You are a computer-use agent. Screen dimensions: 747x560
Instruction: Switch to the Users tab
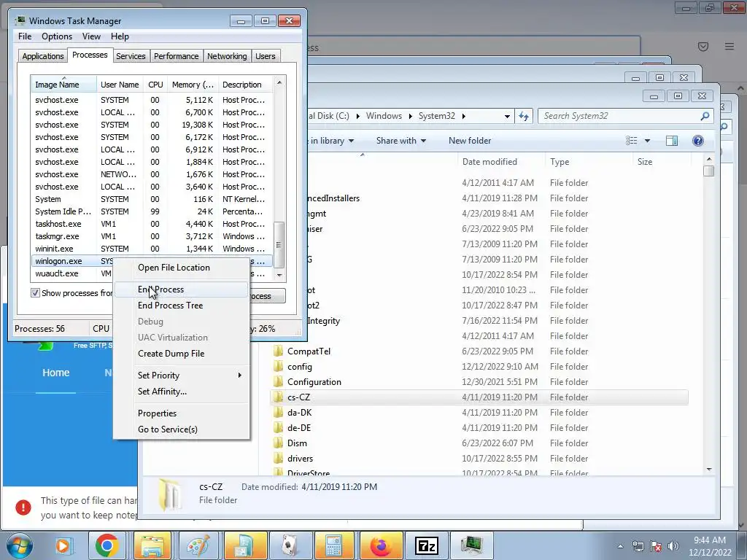(x=266, y=56)
